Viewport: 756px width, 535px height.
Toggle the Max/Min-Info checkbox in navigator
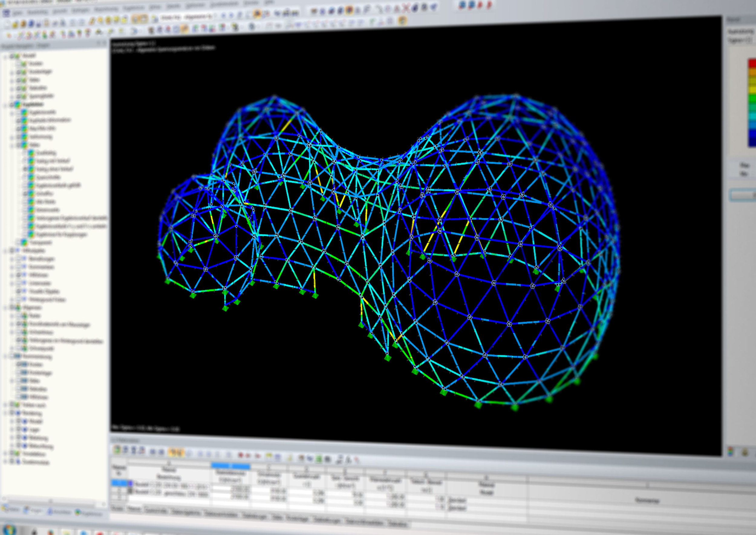19,129
